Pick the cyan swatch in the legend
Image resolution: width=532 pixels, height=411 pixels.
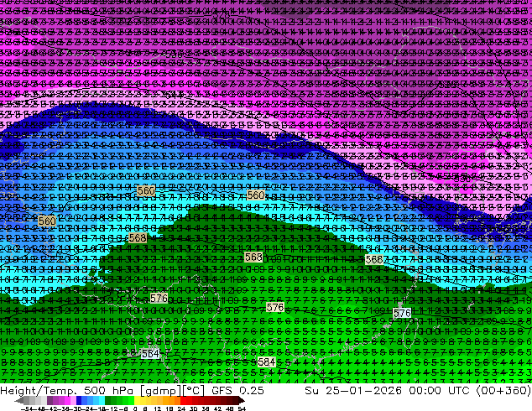[x=102, y=401]
